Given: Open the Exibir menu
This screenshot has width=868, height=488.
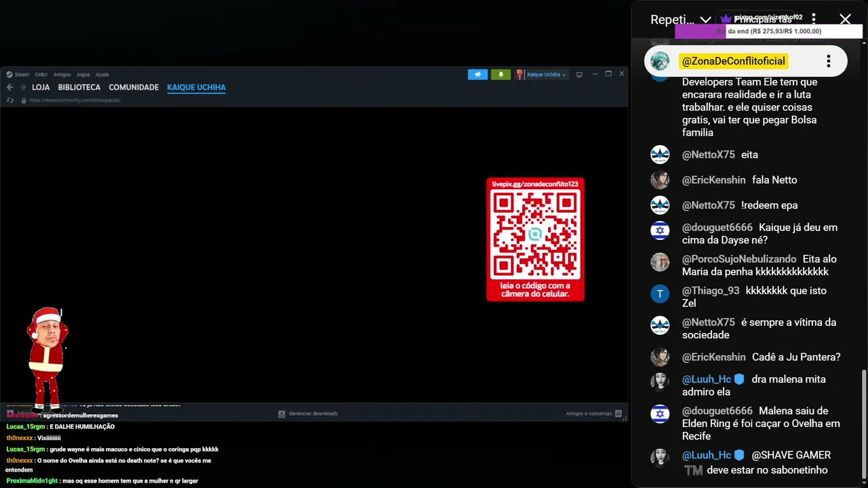Looking at the screenshot, I should click(41, 75).
